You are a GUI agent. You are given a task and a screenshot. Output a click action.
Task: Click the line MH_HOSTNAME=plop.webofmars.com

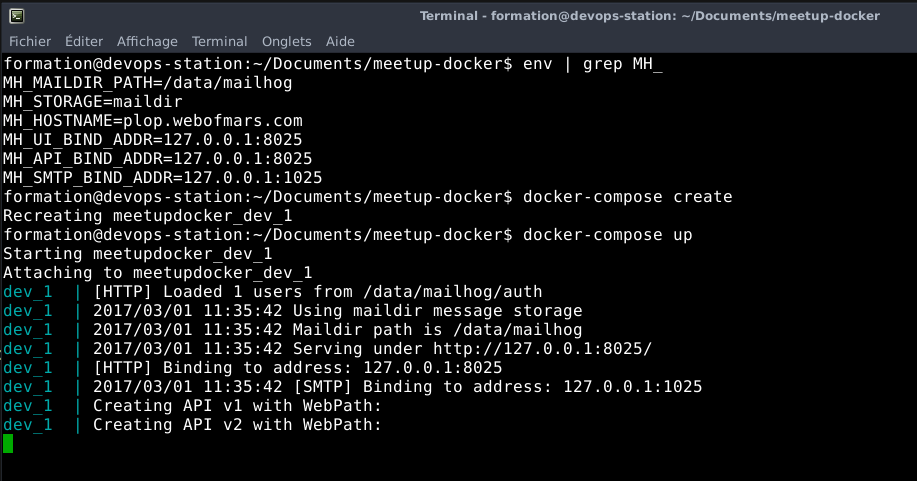click(x=153, y=121)
